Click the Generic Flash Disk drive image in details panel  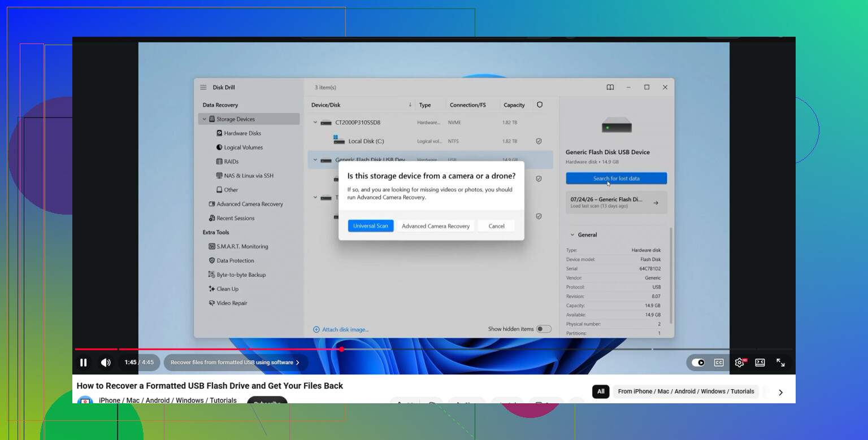click(617, 125)
